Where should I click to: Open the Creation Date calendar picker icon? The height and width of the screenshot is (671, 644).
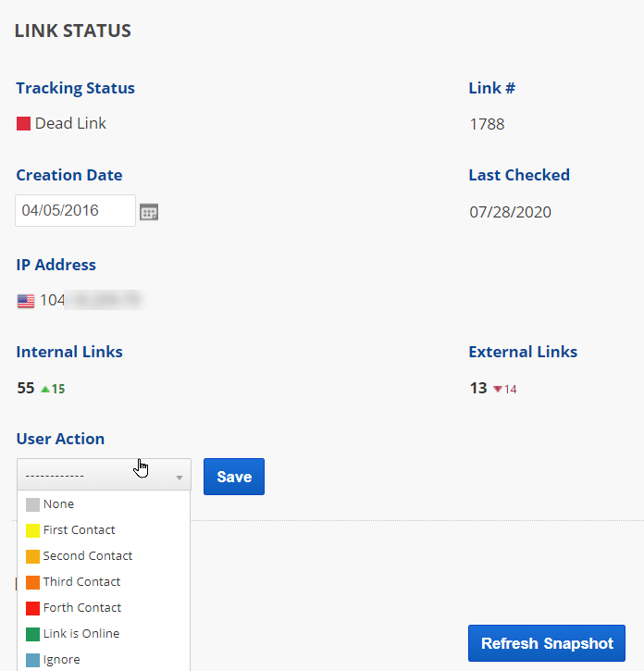149,212
